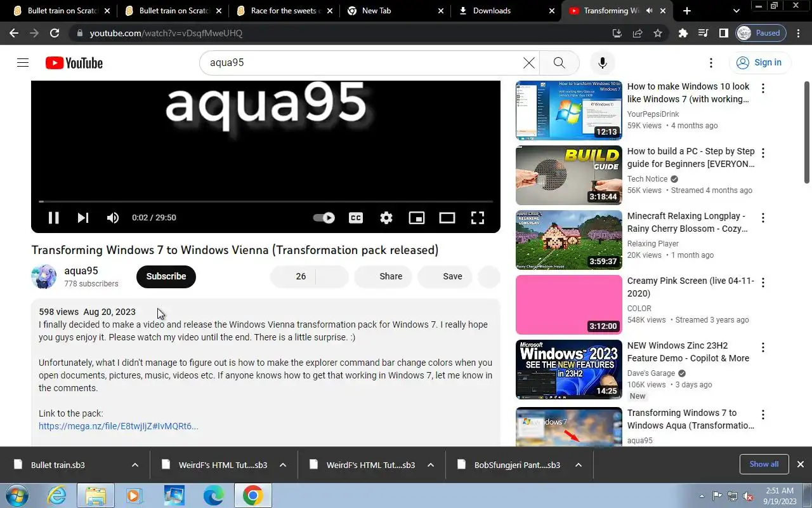
Task: Reload the current page
Action: pos(55,33)
